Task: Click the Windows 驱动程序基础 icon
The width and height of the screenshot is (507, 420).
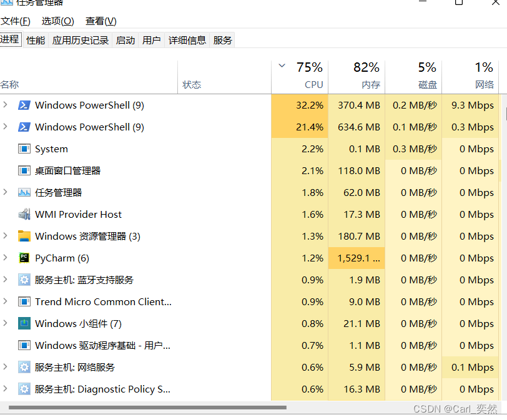Action: [x=24, y=345]
